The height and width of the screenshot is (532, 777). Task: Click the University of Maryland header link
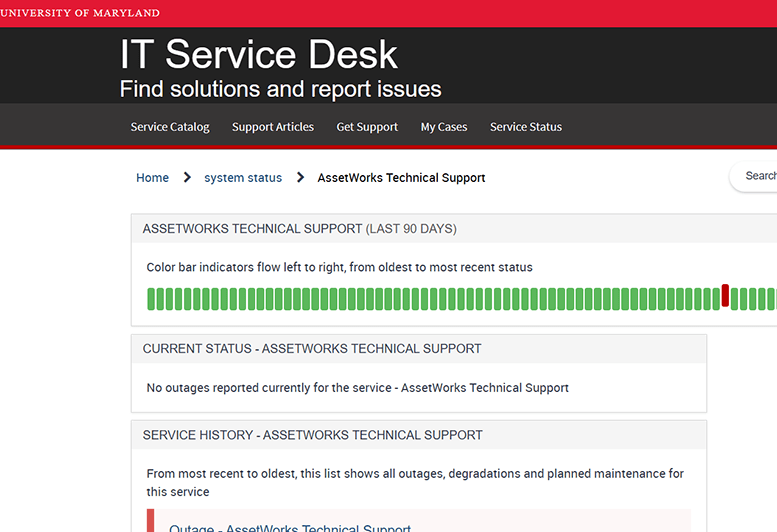[80, 13]
